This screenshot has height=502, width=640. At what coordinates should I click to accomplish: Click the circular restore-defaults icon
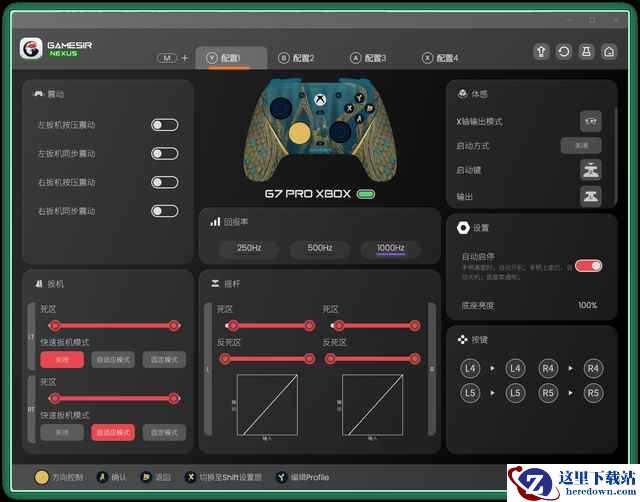pyautogui.click(x=564, y=52)
